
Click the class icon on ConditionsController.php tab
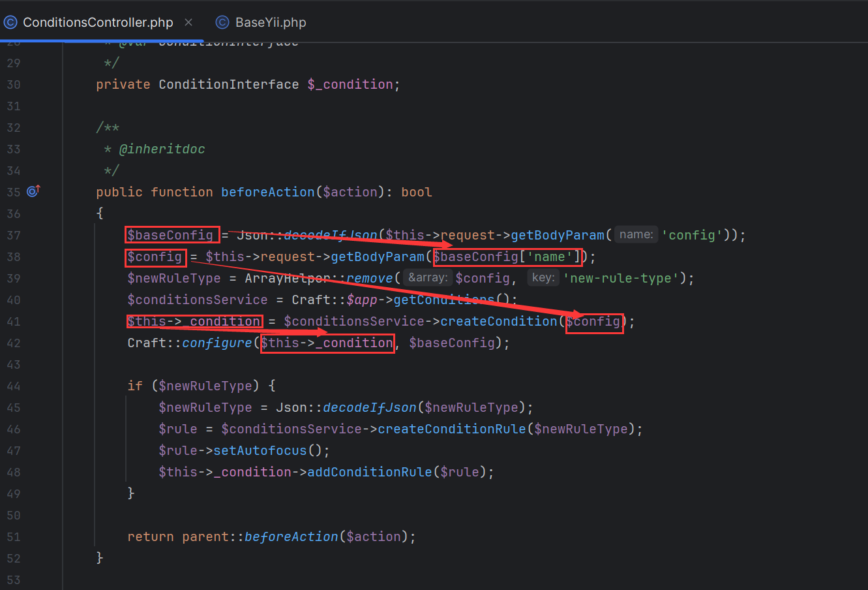[10, 22]
